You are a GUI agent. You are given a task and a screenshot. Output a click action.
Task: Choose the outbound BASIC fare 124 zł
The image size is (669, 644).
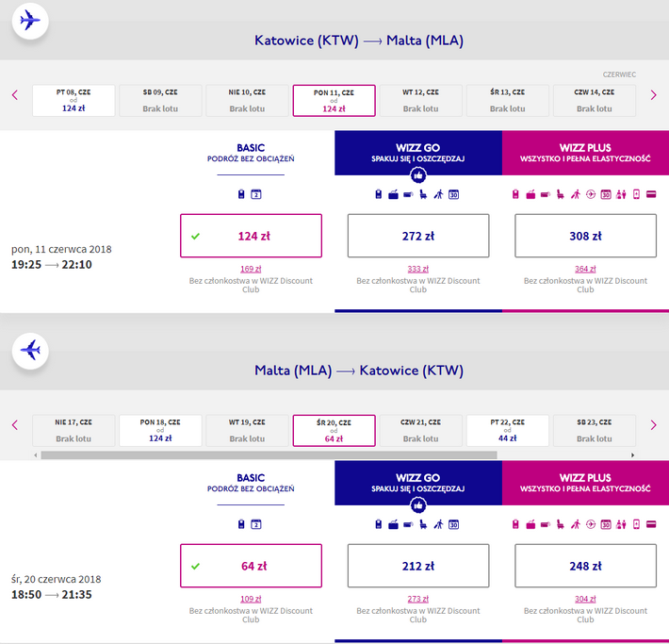251,236
